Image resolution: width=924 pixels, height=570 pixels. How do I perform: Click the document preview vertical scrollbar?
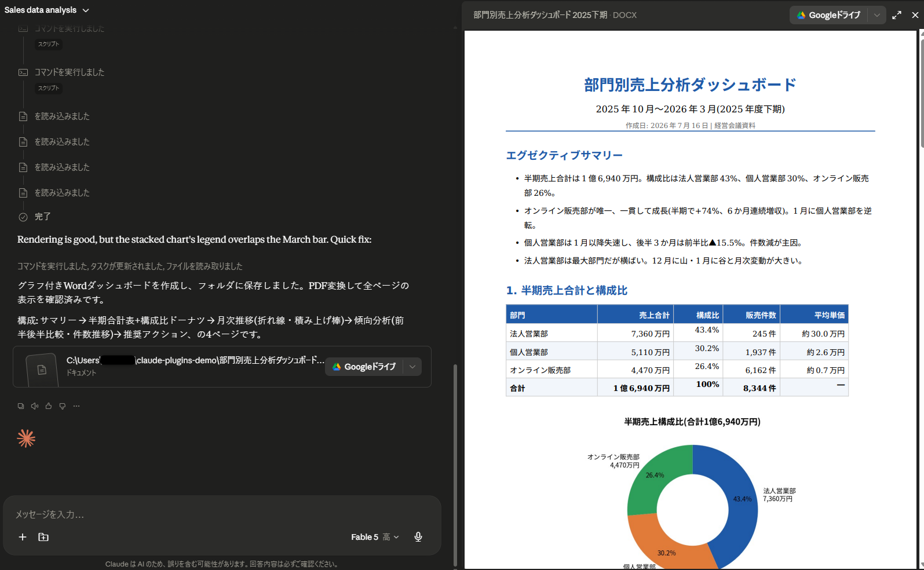pos(921,93)
